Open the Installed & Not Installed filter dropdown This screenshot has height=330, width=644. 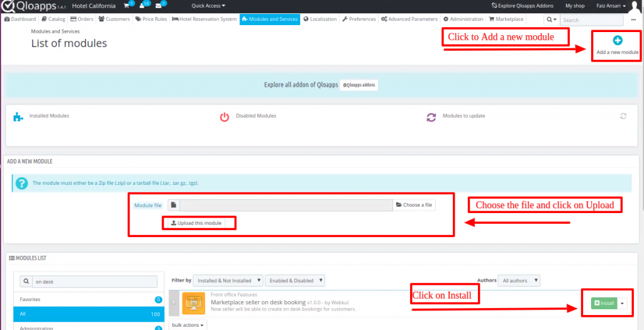pyautogui.click(x=228, y=281)
